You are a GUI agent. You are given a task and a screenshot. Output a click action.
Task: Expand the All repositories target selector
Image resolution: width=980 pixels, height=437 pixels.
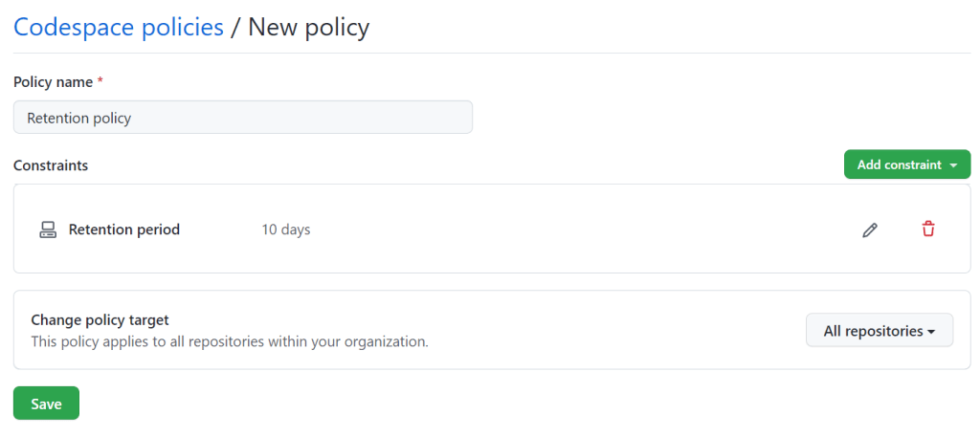pos(880,330)
